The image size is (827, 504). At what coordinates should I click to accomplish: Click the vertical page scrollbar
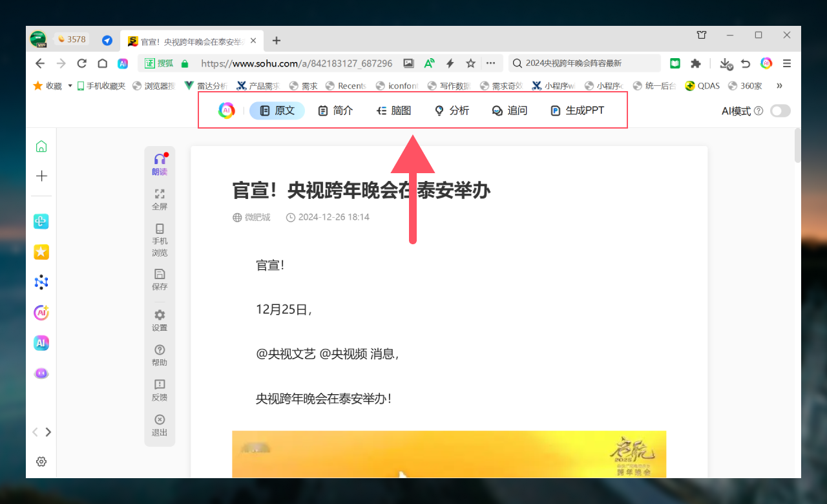pyautogui.click(x=797, y=145)
